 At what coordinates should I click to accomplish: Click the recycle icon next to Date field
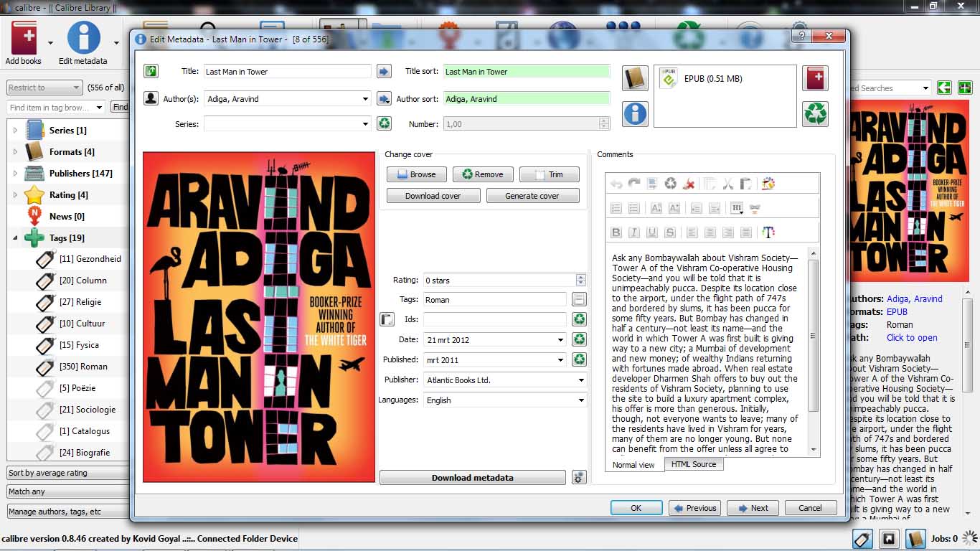579,339
